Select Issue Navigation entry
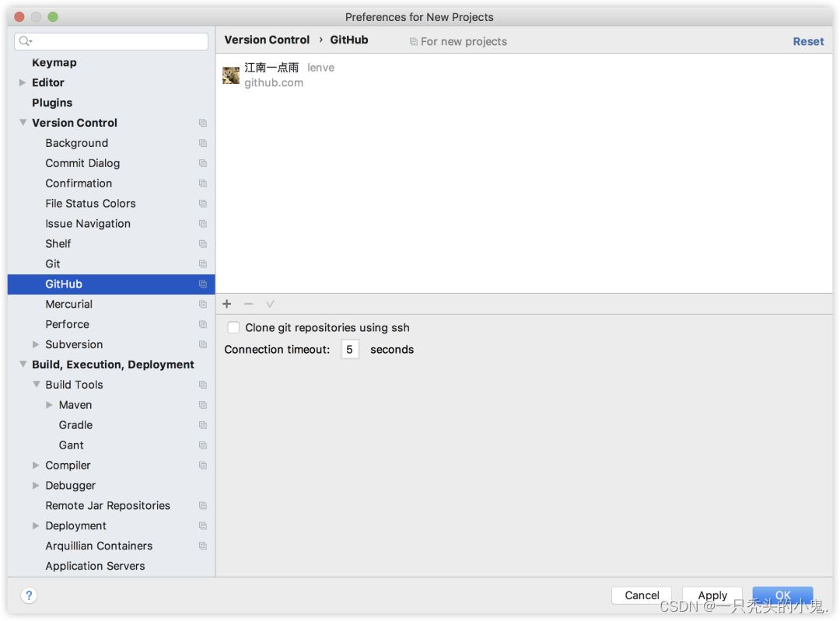This screenshot has height=621, width=840. pos(88,224)
